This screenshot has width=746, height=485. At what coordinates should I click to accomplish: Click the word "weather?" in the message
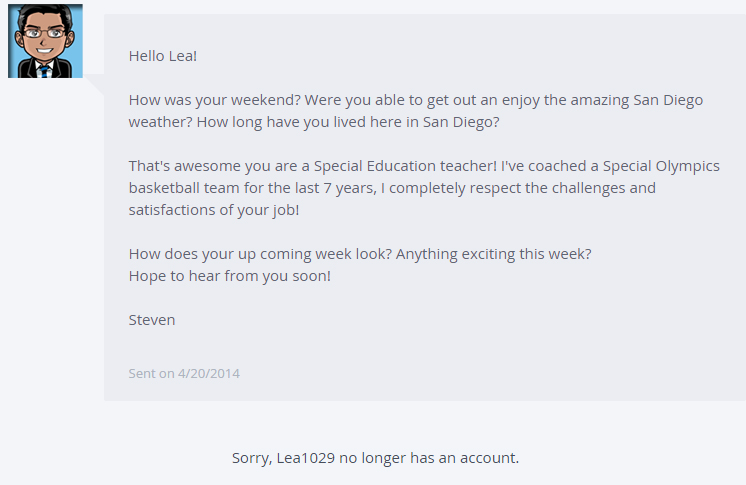(160, 122)
